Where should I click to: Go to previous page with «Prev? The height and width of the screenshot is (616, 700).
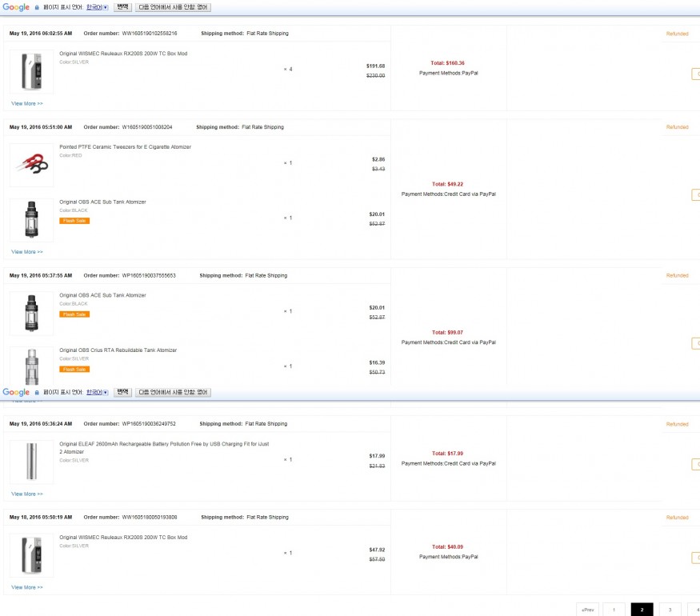(x=588, y=610)
